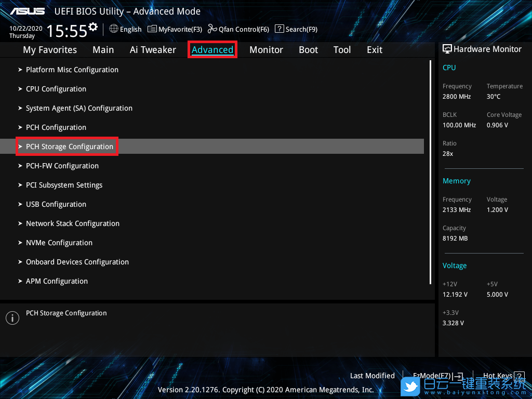Click the ASUS logo
532x399 pixels.
pyautogui.click(x=27, y=11)
